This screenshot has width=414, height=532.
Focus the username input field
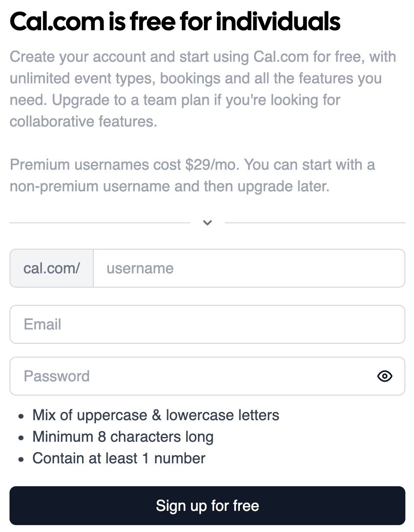click(249, 268)
